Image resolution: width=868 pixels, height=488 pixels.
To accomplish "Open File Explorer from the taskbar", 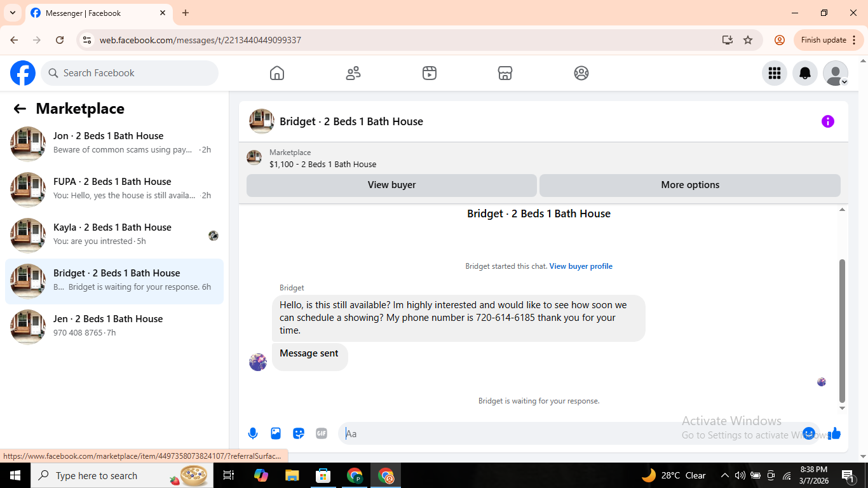I will click(x=292, y=475).
